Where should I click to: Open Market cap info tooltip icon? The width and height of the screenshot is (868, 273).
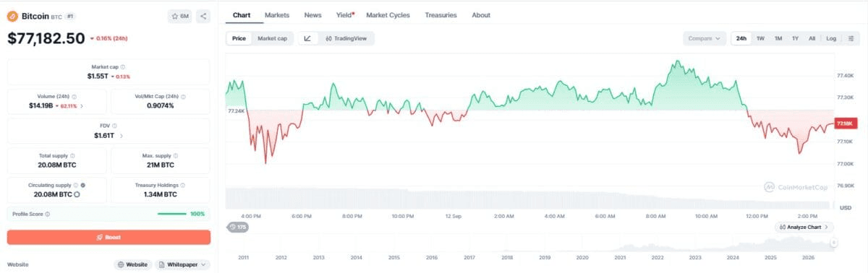[x=122, y=67]
